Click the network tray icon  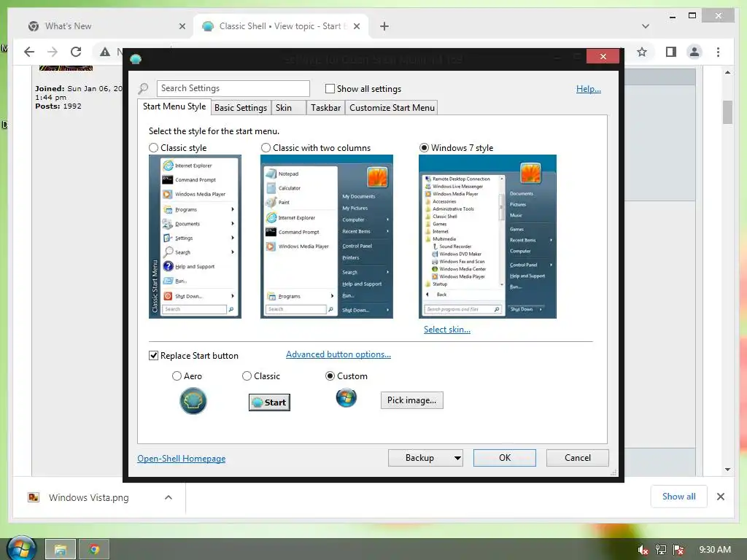(x=661, y=550)
